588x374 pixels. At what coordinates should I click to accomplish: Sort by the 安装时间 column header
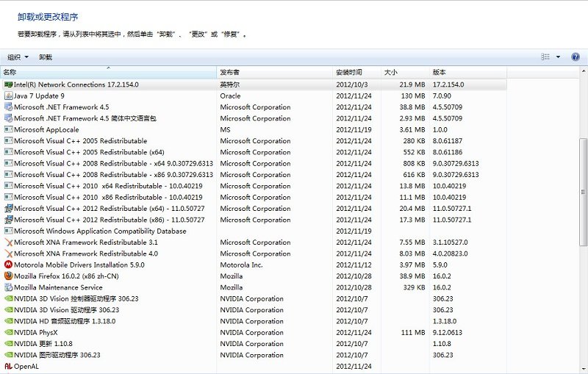(356, 72)
